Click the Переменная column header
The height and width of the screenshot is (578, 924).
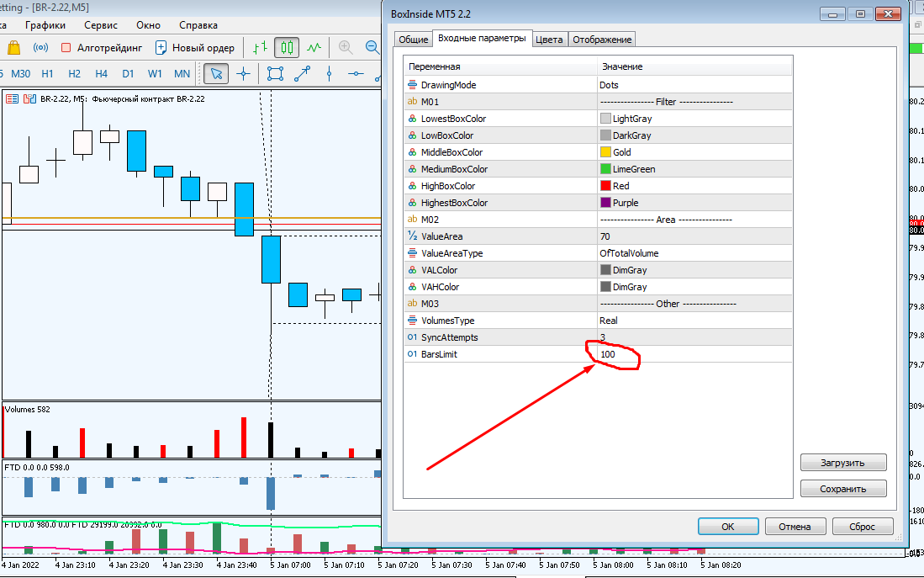[500, 66]
